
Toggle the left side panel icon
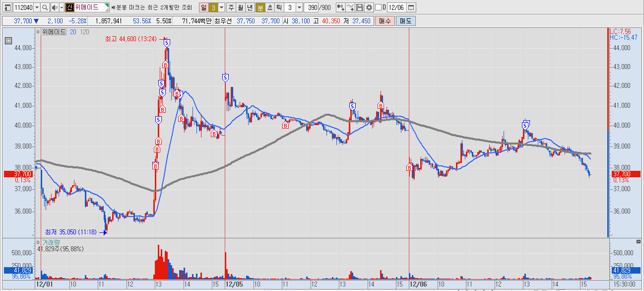[x=7, y=7]
